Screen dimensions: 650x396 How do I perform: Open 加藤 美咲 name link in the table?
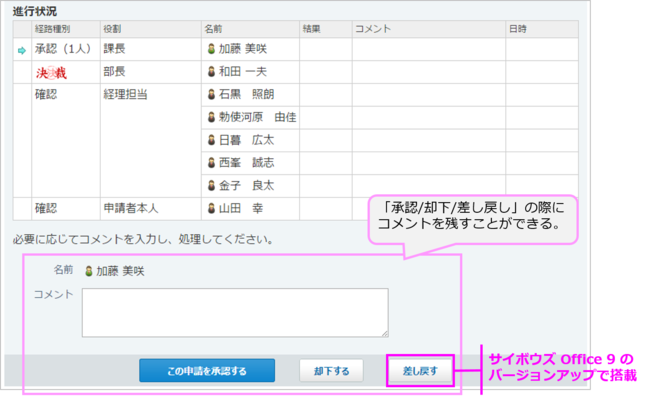click(x=243, y=49)
